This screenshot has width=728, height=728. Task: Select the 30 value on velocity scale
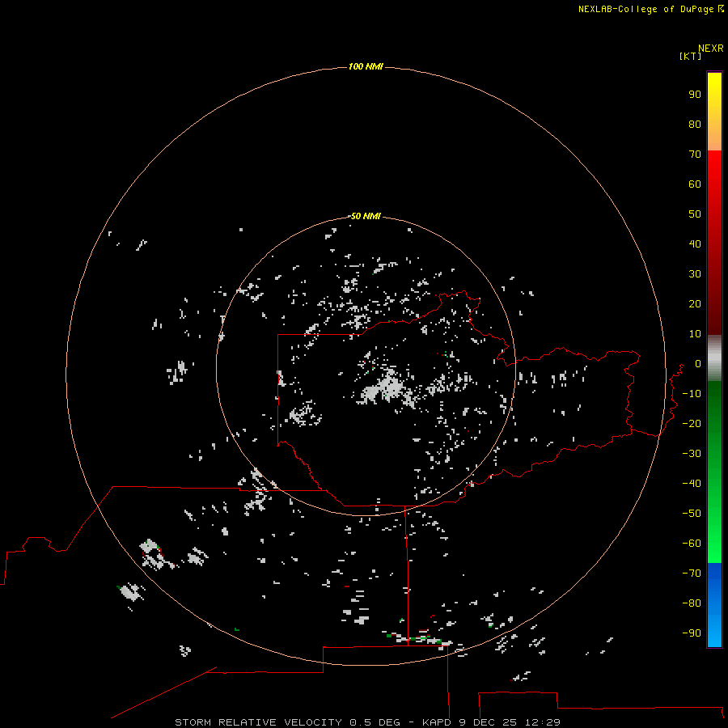click(x=695, y=274)
